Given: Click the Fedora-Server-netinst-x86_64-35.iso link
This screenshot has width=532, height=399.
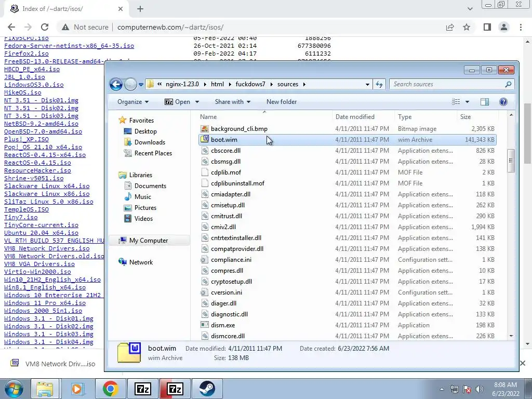Looking at the screenshot, I should coord(69,46).
